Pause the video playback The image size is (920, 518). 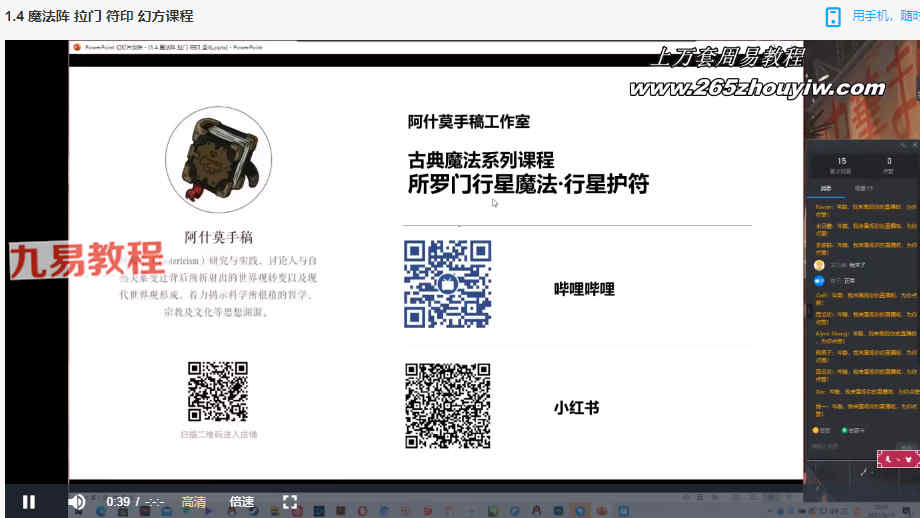coord(29,501)
